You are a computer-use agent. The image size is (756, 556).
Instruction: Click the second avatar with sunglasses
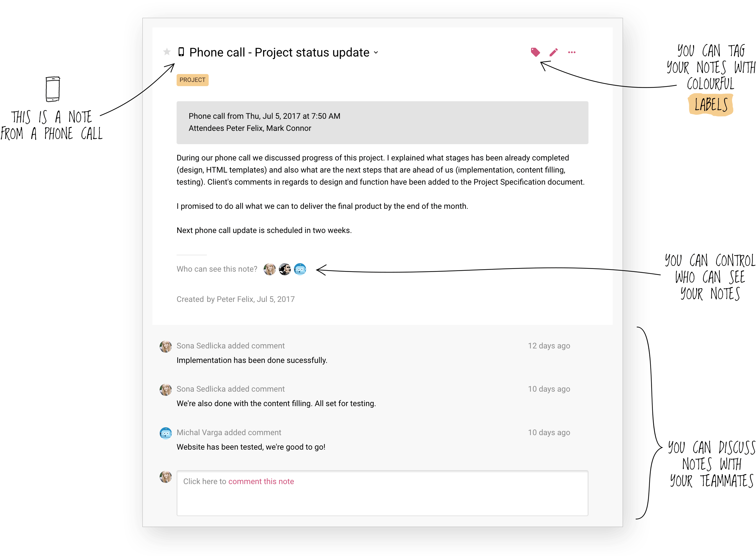[285, 269]
